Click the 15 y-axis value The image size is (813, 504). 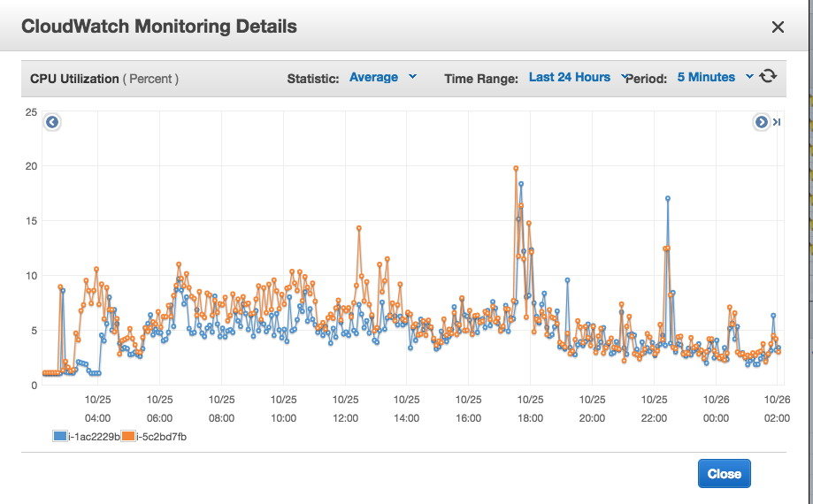(31, 221)
